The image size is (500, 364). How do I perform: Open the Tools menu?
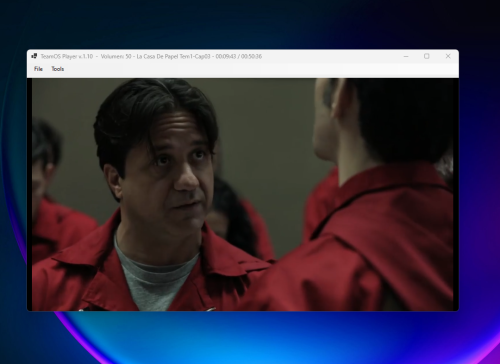(x=58, y=69)
